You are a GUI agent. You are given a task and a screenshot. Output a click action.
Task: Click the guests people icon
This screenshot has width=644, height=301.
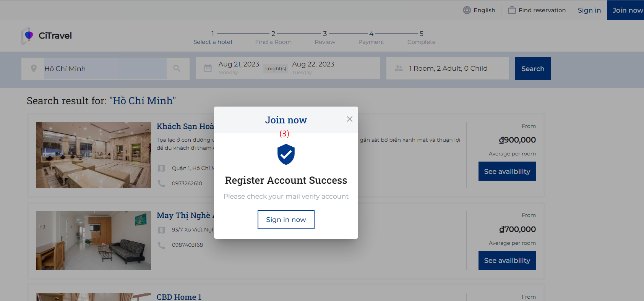point(399,68)
